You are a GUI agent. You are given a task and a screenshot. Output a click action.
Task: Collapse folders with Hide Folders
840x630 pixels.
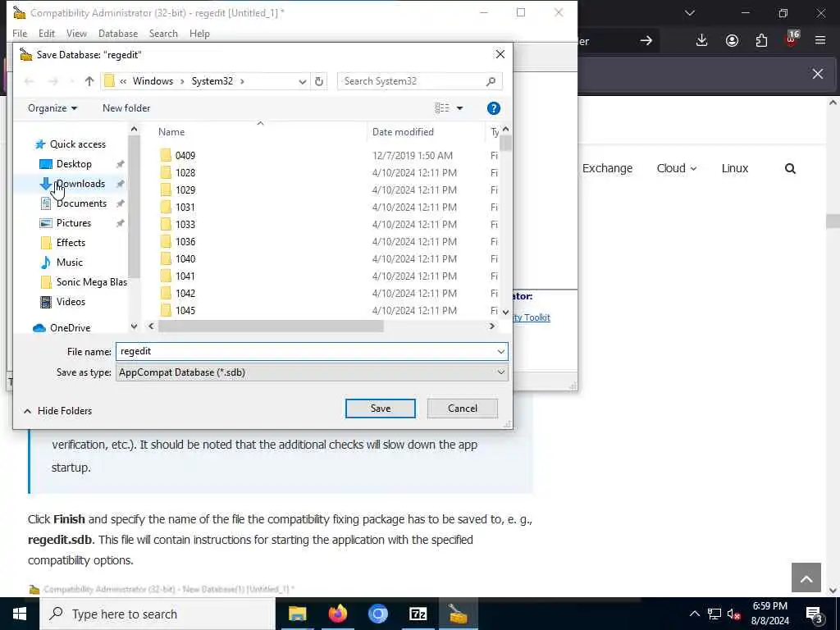[58, 411]
